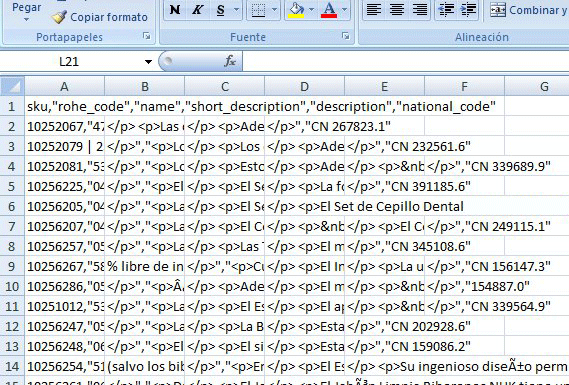569x385 pixels.
Task: Click Combinar y centrar button
Action: (528, 10)
